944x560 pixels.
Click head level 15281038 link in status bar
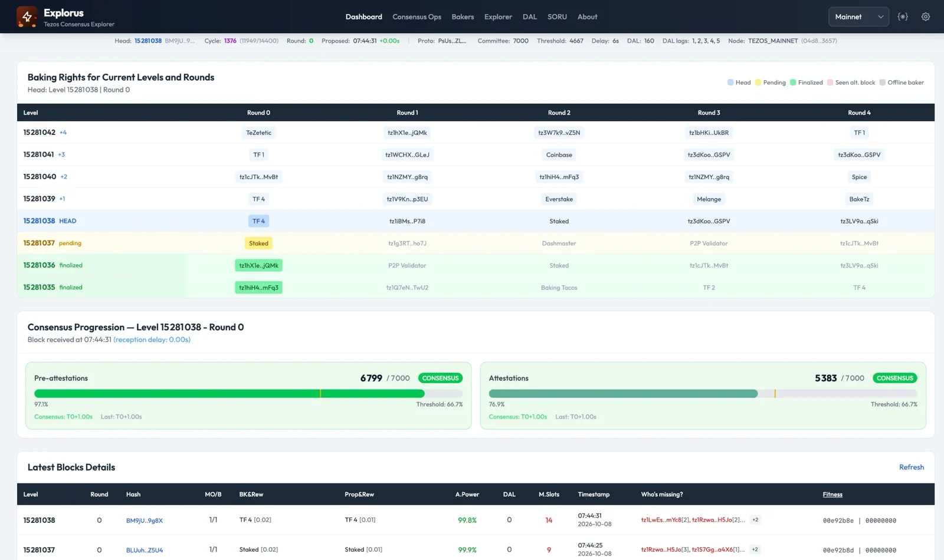coord(148,41)
